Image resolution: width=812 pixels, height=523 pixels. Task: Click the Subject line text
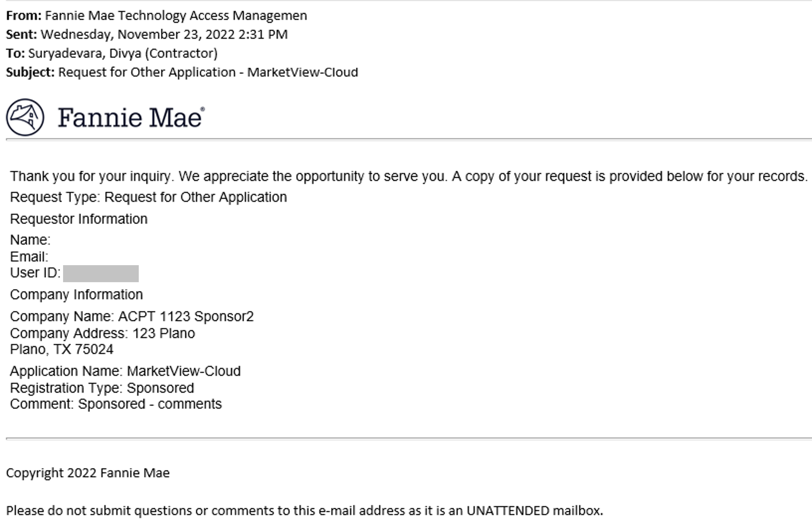(182, 72)
